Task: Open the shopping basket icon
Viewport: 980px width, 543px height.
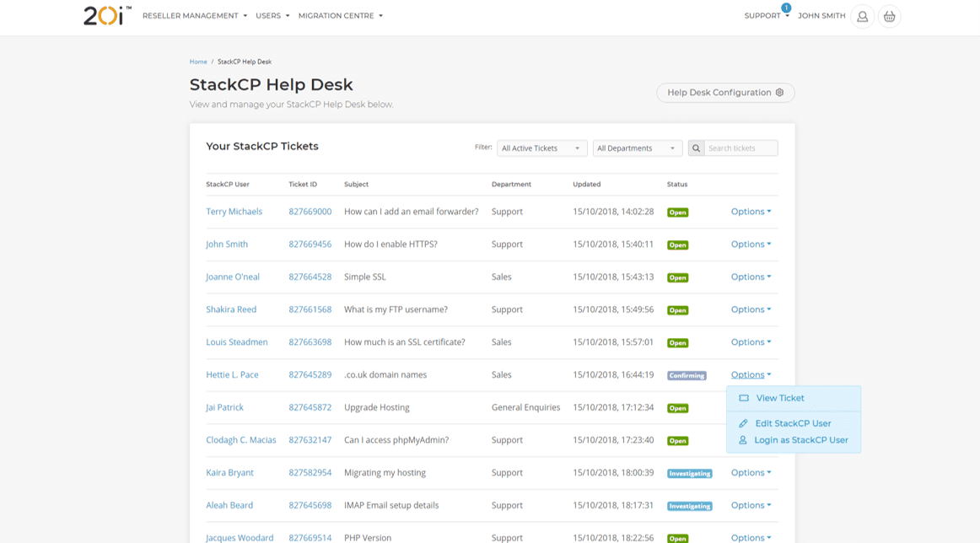Action: coord(890,16)
